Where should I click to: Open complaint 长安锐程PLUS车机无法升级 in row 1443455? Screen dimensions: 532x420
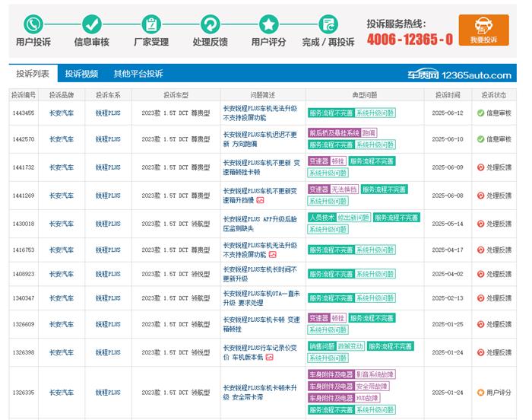coord(260,113)
